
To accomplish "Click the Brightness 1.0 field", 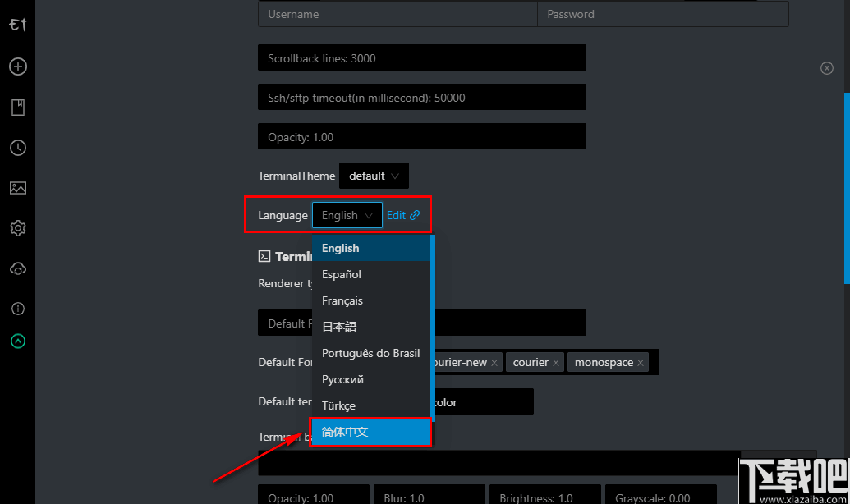I will [x=544, y=495].
